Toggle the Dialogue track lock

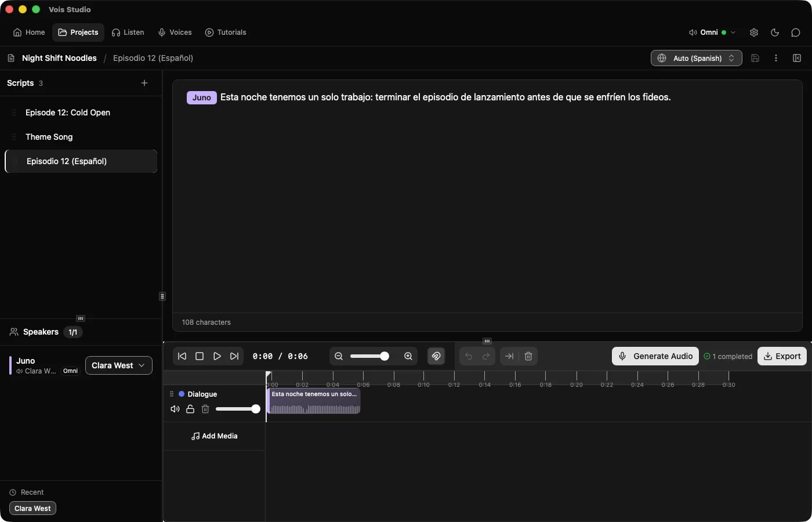[x=190, y=409]
